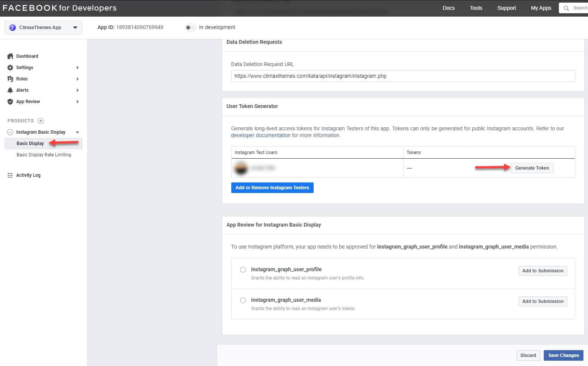Viewport: 588px width, 366px height.
Task: Open My Apps menu
Action: click(x=541, y=8)
